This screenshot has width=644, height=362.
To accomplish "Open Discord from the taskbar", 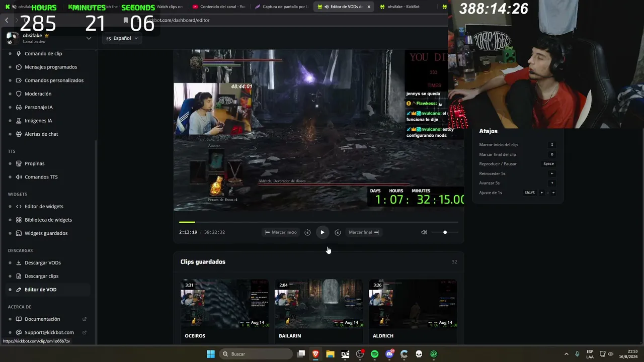I will pyautogui.click(x=389, y=354).
